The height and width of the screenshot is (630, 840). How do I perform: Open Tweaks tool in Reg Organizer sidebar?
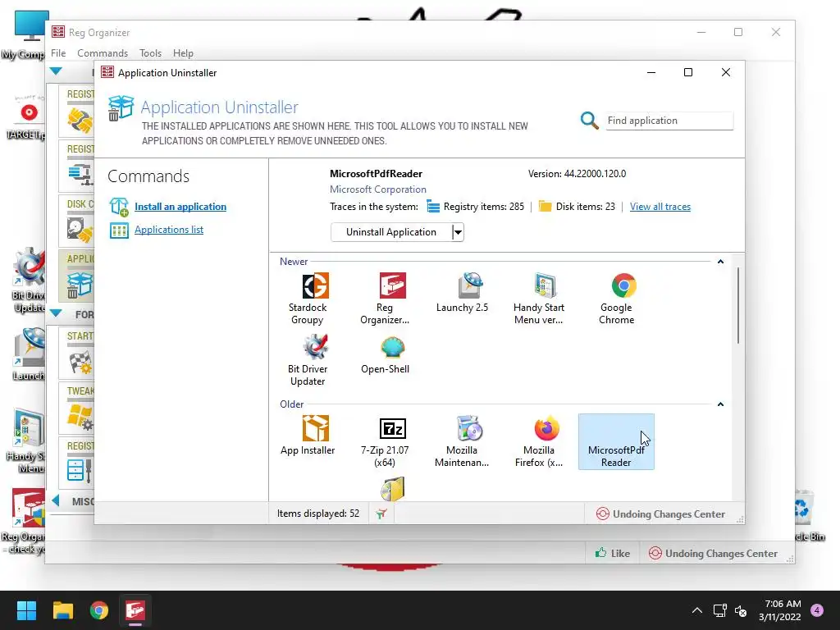tap(76, 409)
